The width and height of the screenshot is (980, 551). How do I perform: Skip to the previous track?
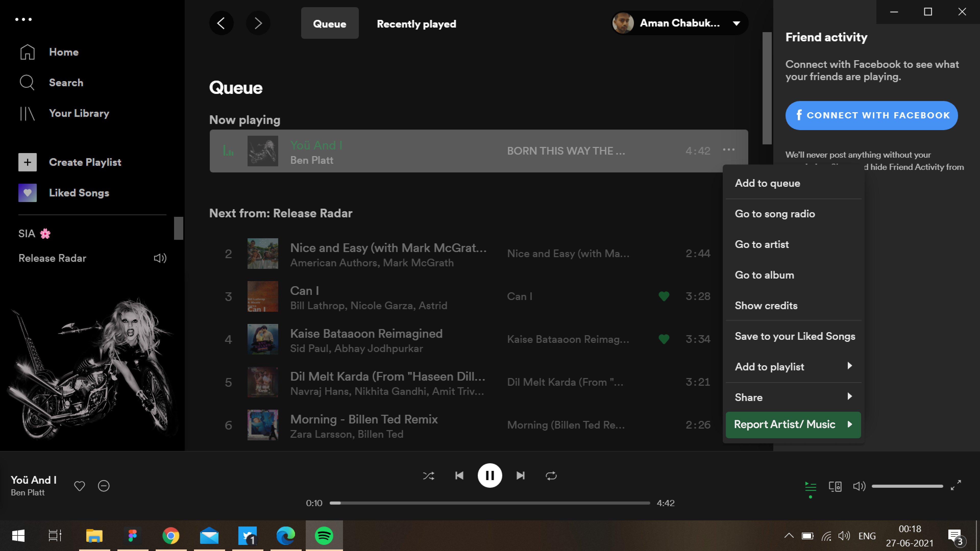click(459, 476)
